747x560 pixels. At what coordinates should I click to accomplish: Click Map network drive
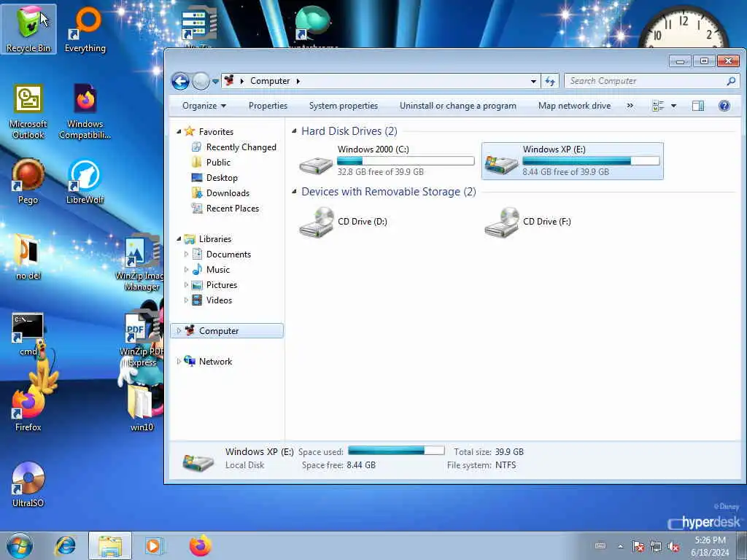coord(574,106)
